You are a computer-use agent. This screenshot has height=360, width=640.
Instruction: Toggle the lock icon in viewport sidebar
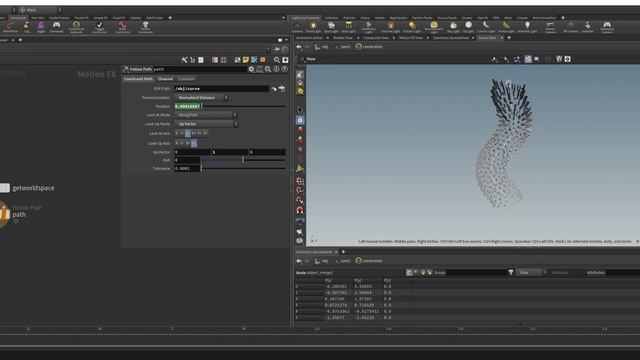click(x=300, y=120)
